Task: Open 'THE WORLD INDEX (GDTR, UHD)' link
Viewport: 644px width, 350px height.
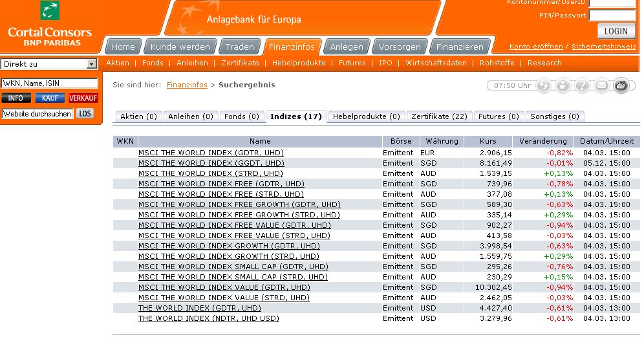Action: (200, 308)
